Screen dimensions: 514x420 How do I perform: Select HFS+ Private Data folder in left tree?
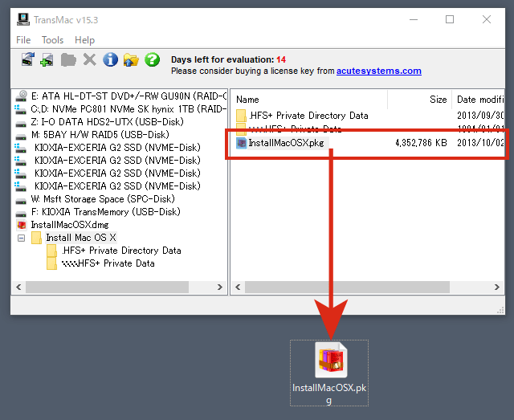pyautogui.click(x=108, y=263)
